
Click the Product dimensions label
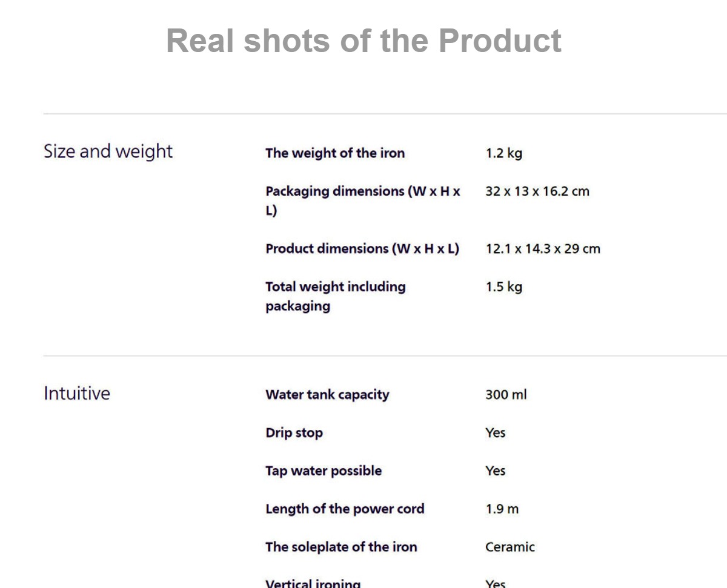(362, 249)
